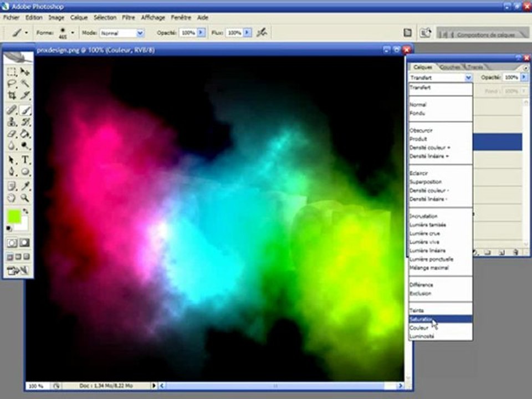Select the Text tool in toolbox
Screen dimensions: 532x399
click(x=25, y=160)
